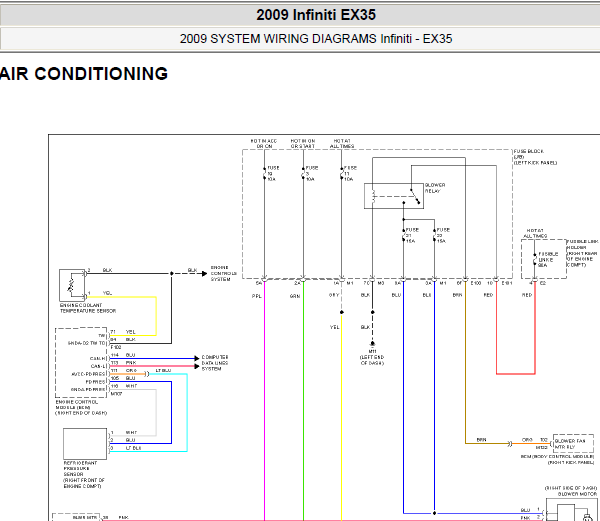Select 'ENGINE COOLANT TEMPERATURE SENSOR' label

pyautogui.click(x=88, y=308)
